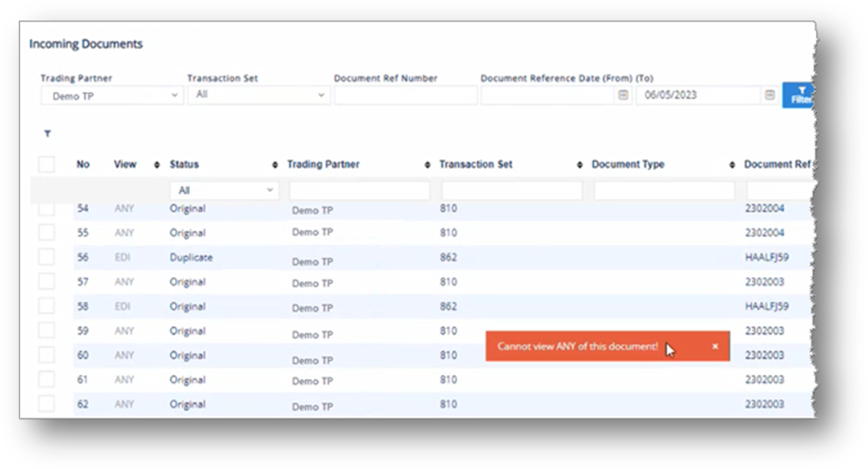Image resolution: width=868 pixels, height=469 pixels.
Task: Click the Transaction Set column filter box
Action: coord(512,190)
